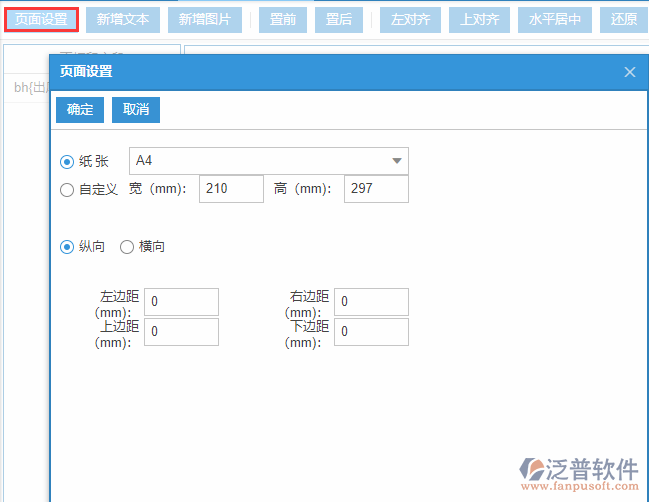Screen dimensions: 649x502
Task: Click the 置后 toolbar button
Action: coord(339,19)
